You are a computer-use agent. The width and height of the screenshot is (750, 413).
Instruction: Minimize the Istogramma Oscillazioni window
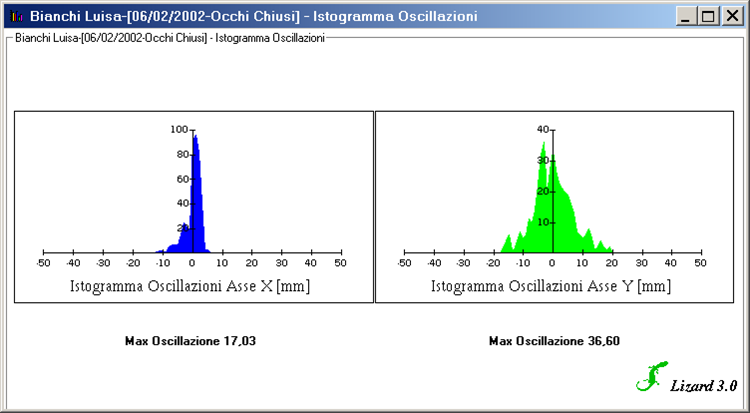pyautogui.click(x=687, y=16)
